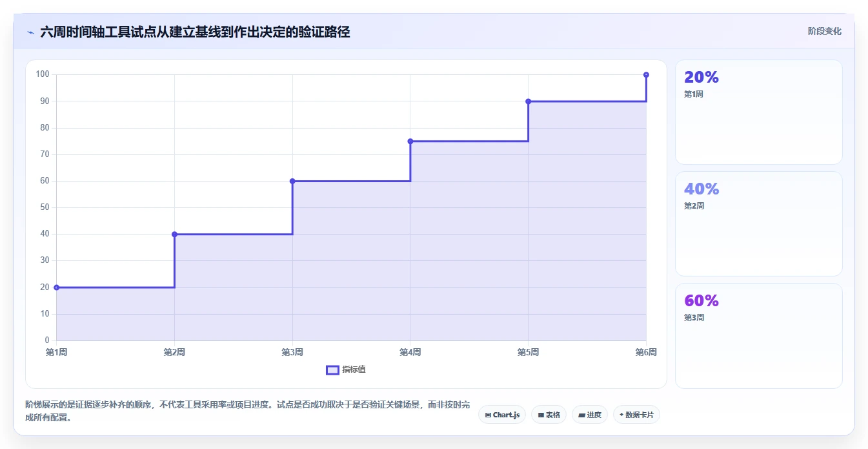
Task: Click the 100 y-axis tick label
Action: (43, 74)
